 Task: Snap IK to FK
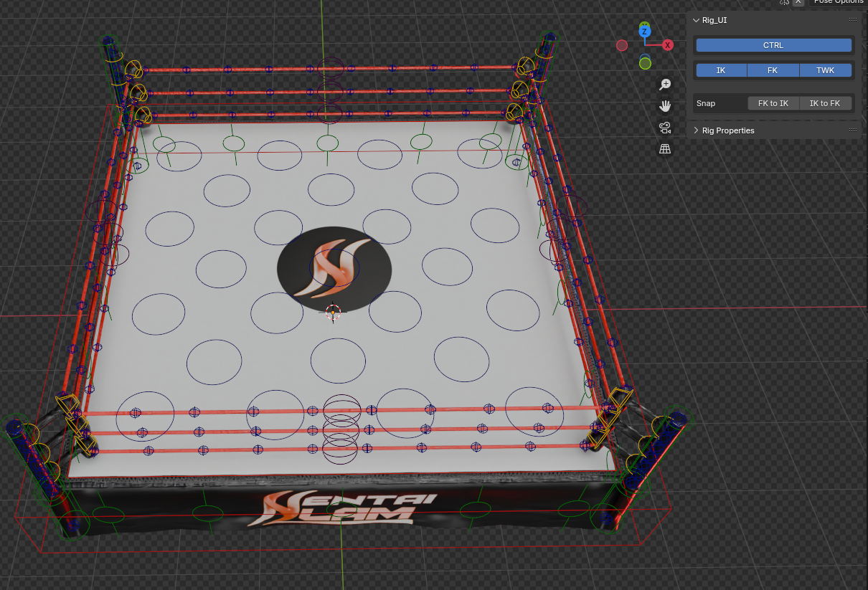[x=825, y=103]
